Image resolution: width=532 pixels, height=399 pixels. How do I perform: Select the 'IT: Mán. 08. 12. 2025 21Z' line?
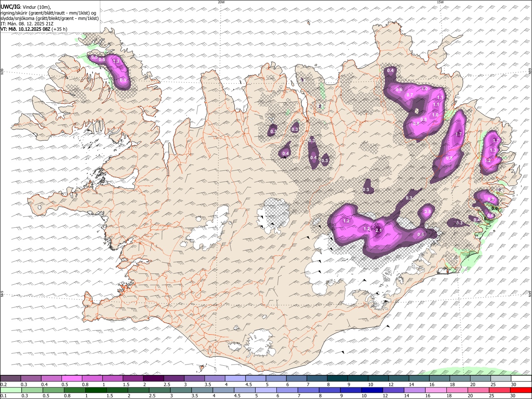tap(27, 24)
